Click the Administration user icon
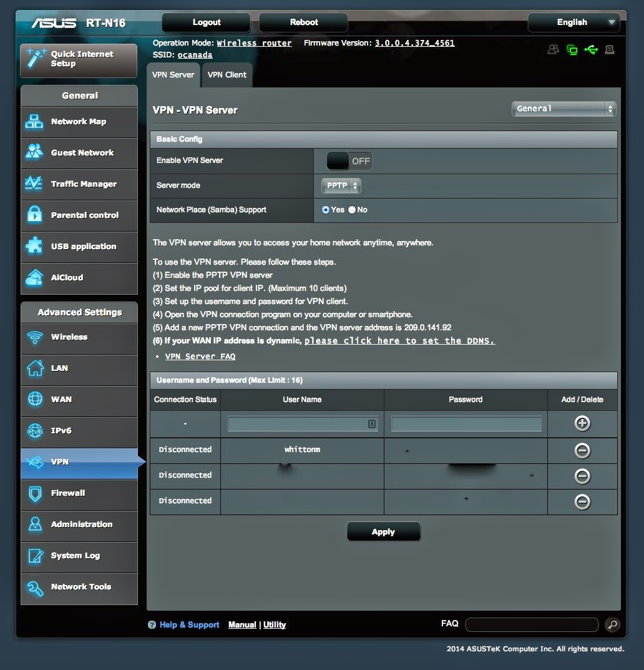 [35, 525]
